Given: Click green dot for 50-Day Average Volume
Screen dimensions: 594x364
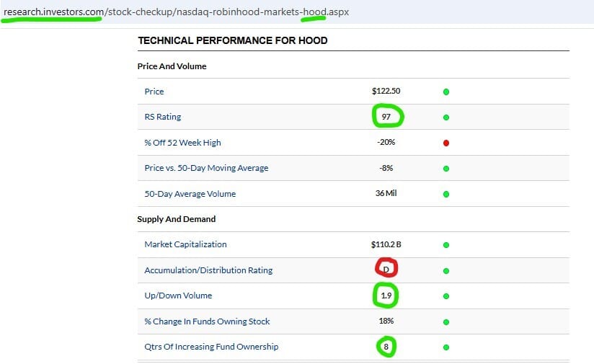Looking at the screenshot, I should (x=446, y=194).
